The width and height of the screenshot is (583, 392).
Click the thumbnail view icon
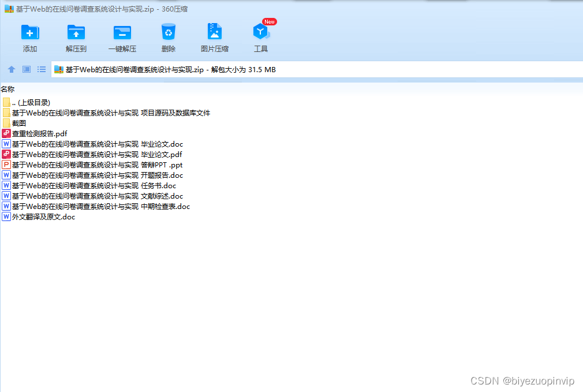(x=26, y=69)
